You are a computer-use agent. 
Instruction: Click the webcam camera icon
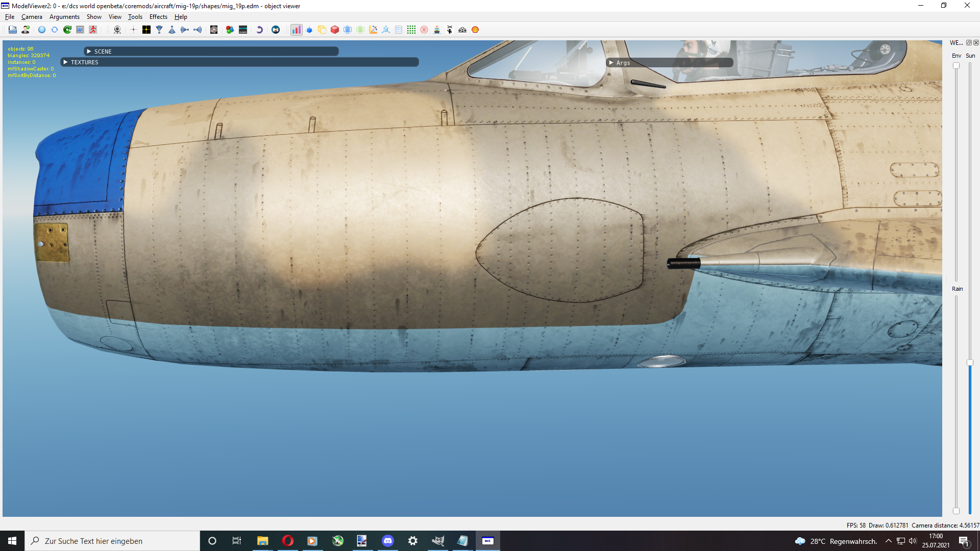(x=117, y=30)
